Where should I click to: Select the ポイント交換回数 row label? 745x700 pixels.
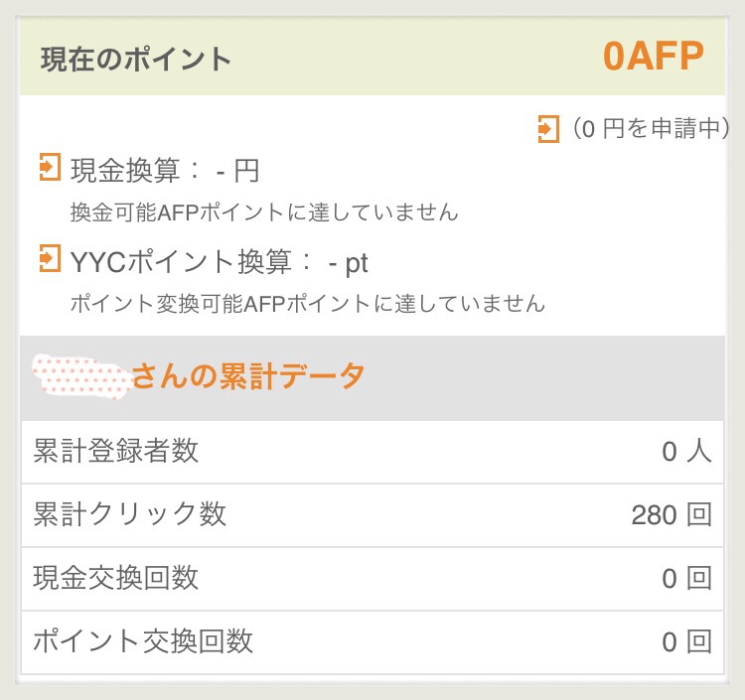[x=143, y=640]
